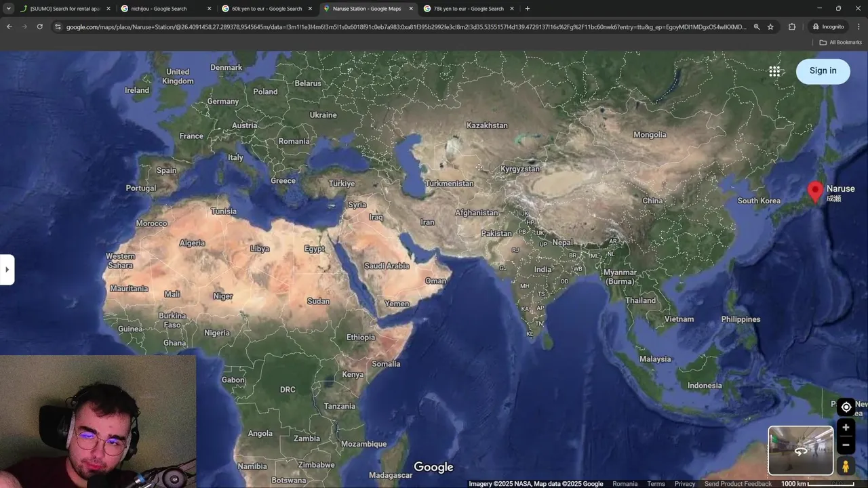Reload the current page
This screenshot has width=868, height=488.
pos(40,26)
